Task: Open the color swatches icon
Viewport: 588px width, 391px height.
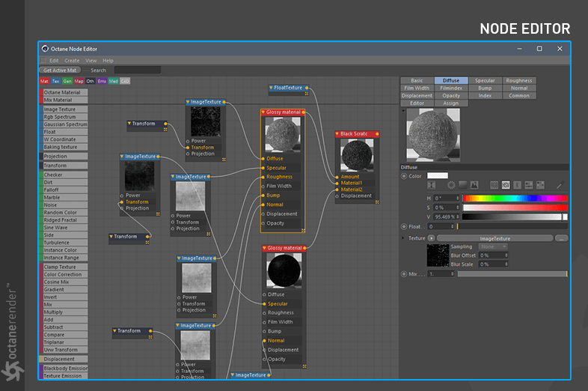Action: coord(540,185)
